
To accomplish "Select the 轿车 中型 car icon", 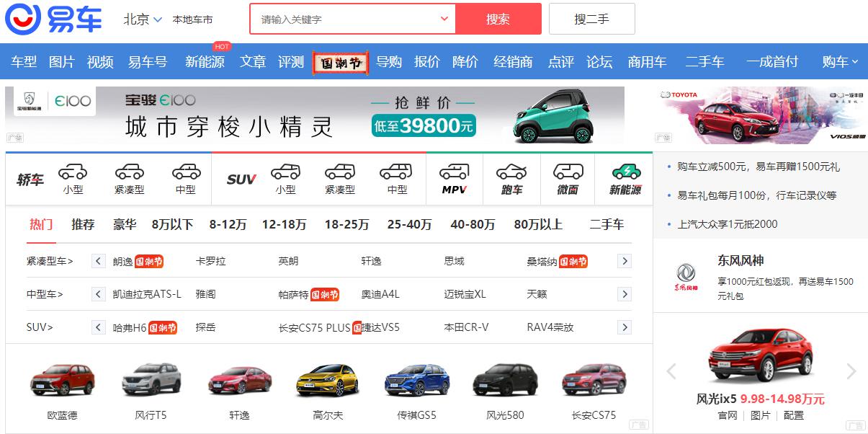I will [x=186, y=172].
